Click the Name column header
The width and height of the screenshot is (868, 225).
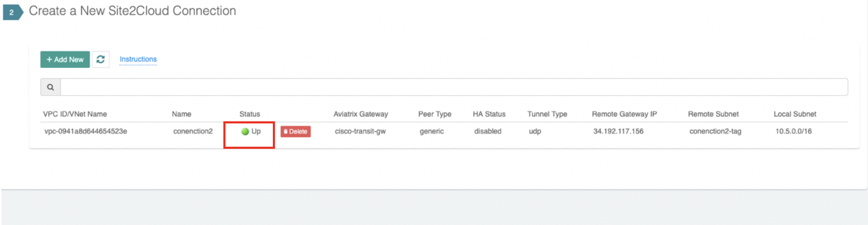click(x=181, y=114)
